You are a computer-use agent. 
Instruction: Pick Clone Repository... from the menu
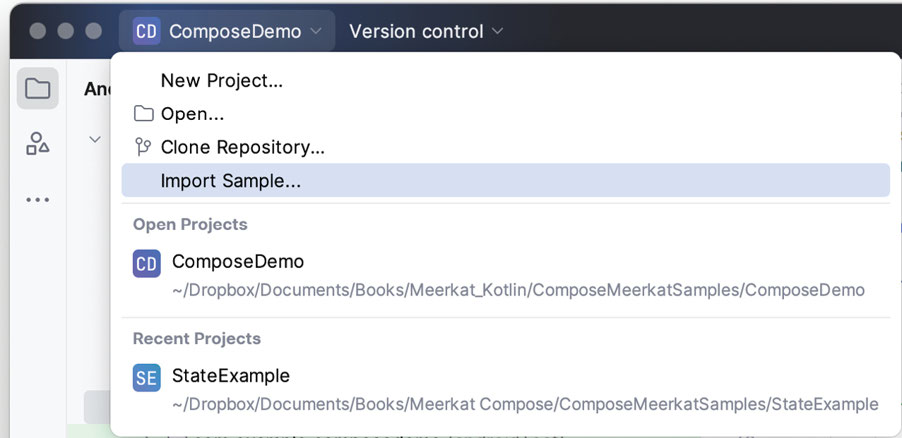pos(242,147)
